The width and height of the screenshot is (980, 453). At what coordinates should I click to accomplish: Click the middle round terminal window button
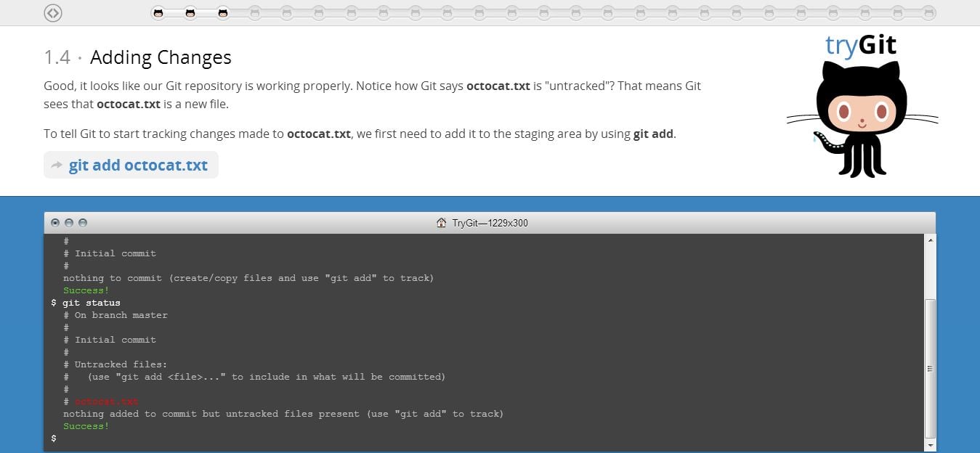tap(68, 223)
